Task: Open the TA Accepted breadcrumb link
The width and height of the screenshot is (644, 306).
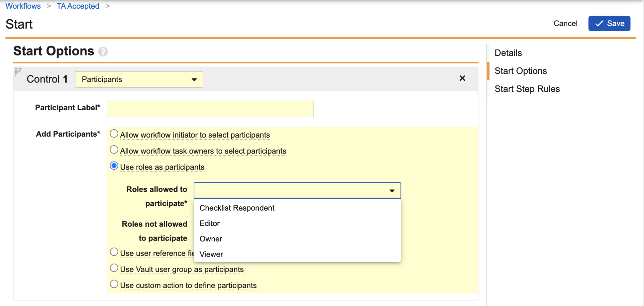Action: [x=78, y=6]
